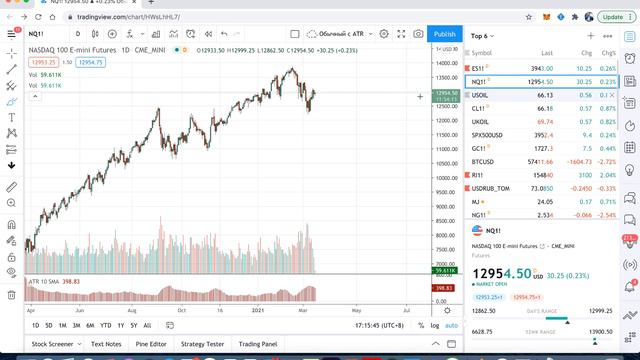Open the economic Calendar sidebar panel

(x=630, y=147)
